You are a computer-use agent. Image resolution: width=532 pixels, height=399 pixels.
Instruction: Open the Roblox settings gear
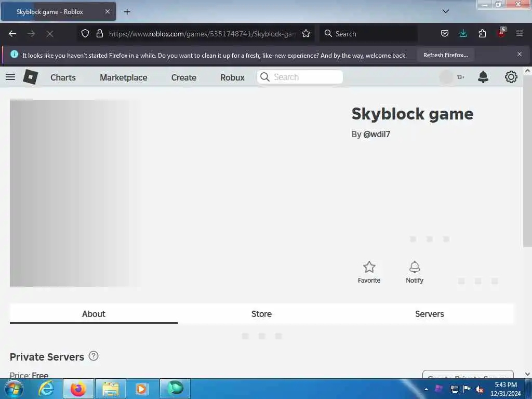511,77
